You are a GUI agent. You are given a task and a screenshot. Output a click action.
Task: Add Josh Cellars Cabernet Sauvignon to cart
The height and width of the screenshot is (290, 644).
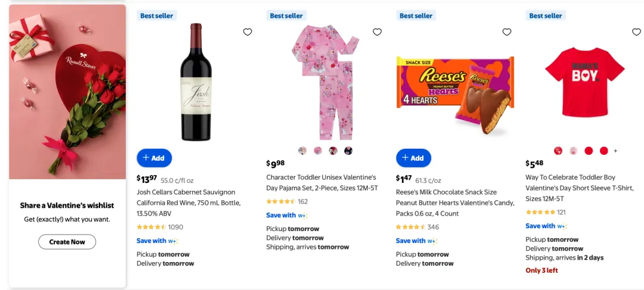point(154,158)
